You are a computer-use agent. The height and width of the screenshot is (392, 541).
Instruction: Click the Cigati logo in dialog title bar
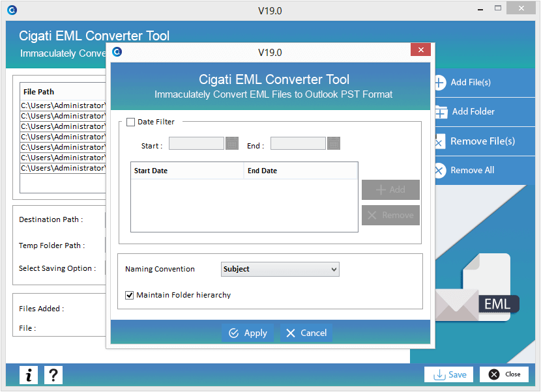117,51
